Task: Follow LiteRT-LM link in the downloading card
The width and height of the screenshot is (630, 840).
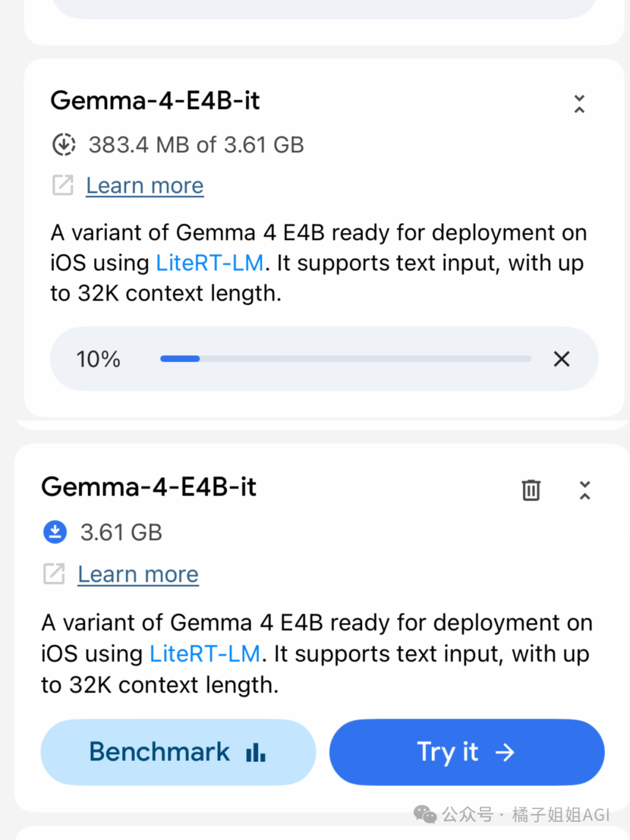Action: 209,263
